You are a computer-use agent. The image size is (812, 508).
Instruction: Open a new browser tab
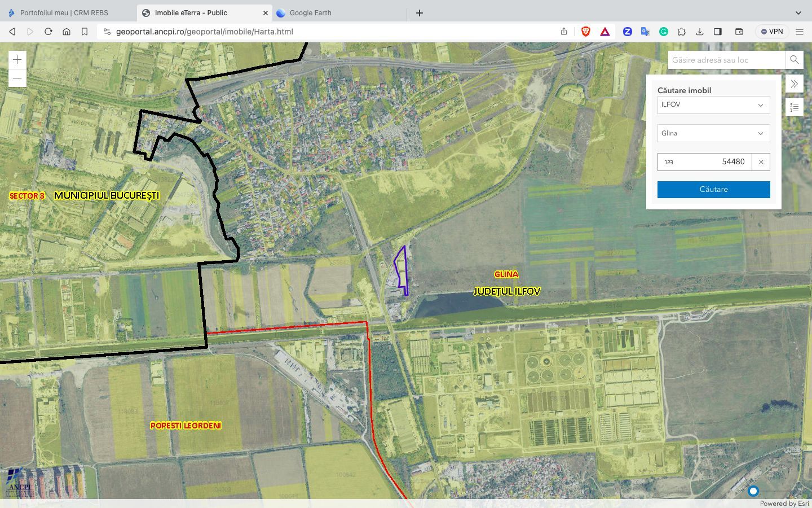coord(420,13)
